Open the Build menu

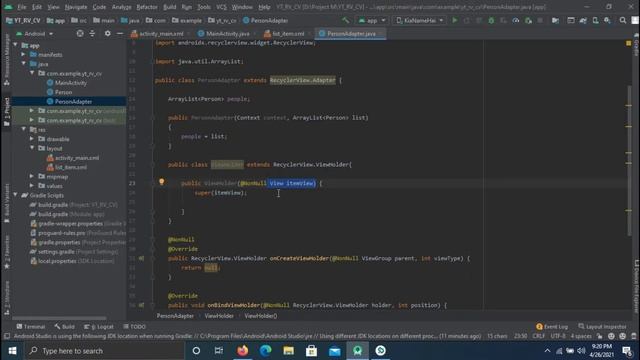169,7
